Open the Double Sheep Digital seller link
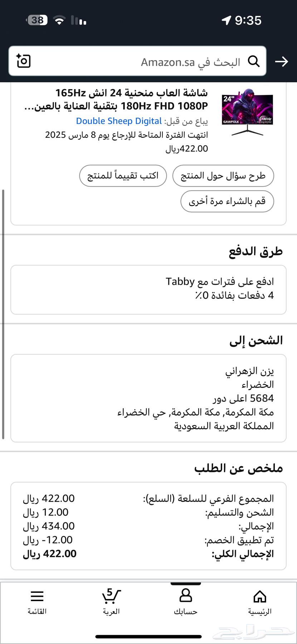The height and width of the screenshot is (644, 297). (x=119, y=121)
